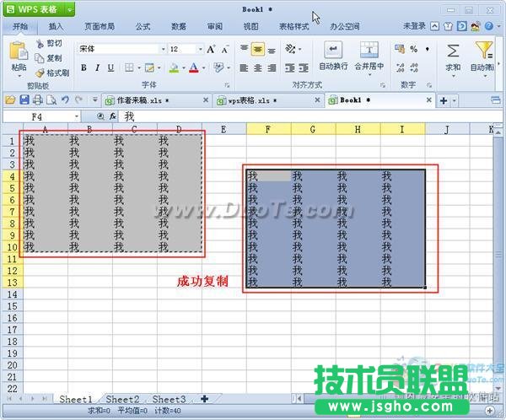Apply the red font color A

(x=194, y=67)
